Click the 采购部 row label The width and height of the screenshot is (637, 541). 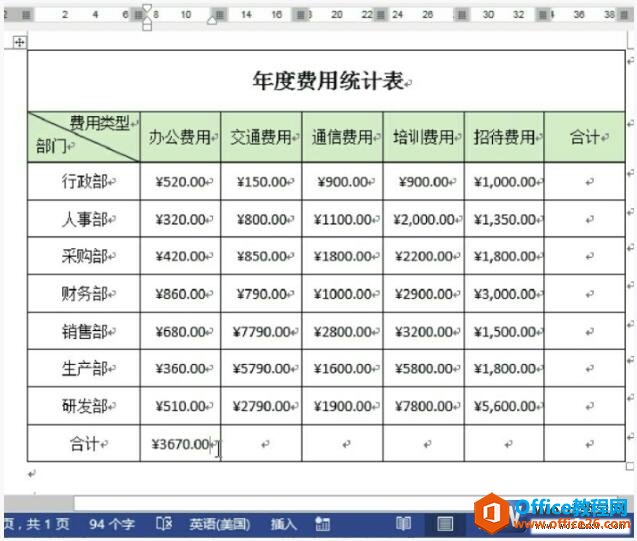coord(84,256)
